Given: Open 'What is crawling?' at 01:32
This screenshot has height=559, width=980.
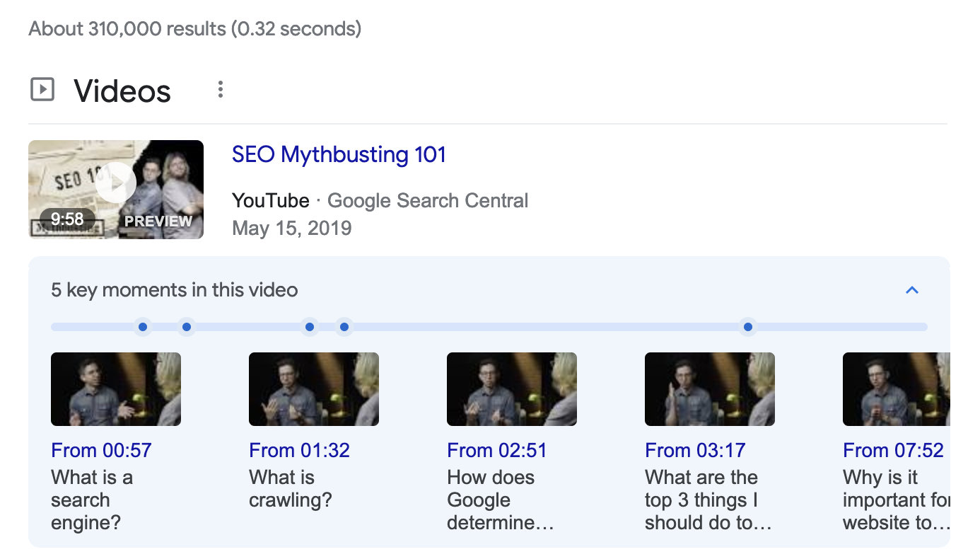Looking at the screenshot, I should coord(299,450).
